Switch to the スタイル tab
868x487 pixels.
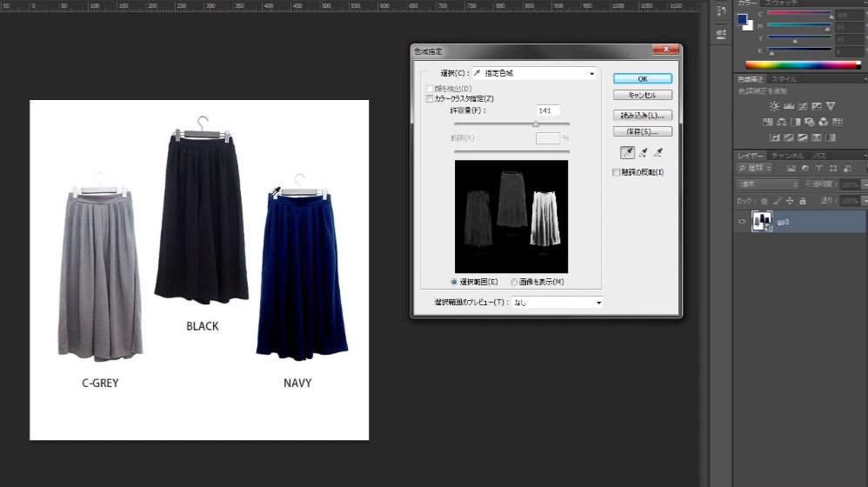click(784, 79)
